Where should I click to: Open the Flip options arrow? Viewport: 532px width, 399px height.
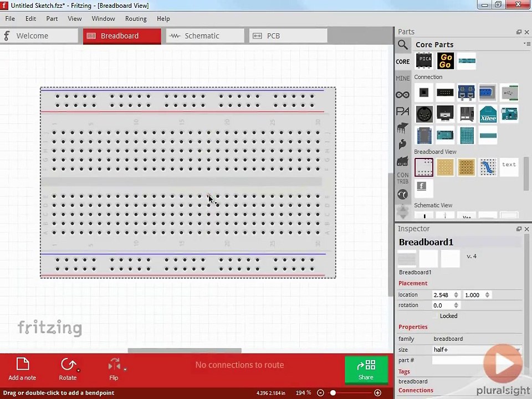click(x=125, y=370)
